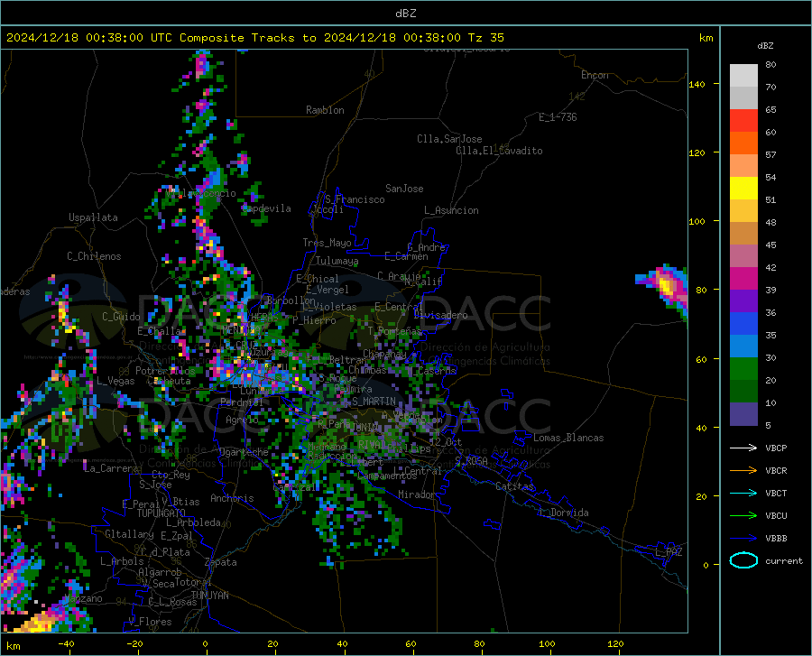Click the green 20 dBZ color swatch
The width and height of the screenshot is (812, 656).
pos(743,369)
